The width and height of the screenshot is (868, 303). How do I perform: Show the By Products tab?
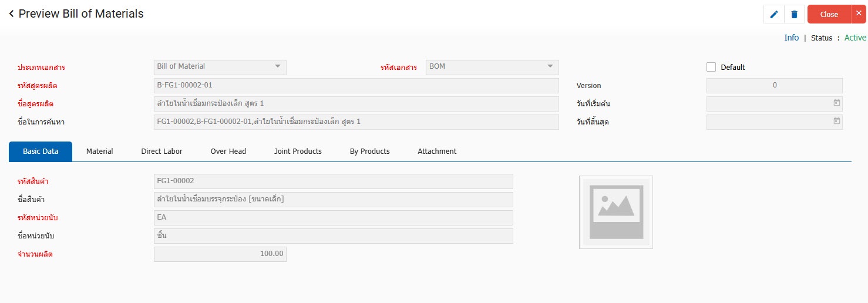369,151
